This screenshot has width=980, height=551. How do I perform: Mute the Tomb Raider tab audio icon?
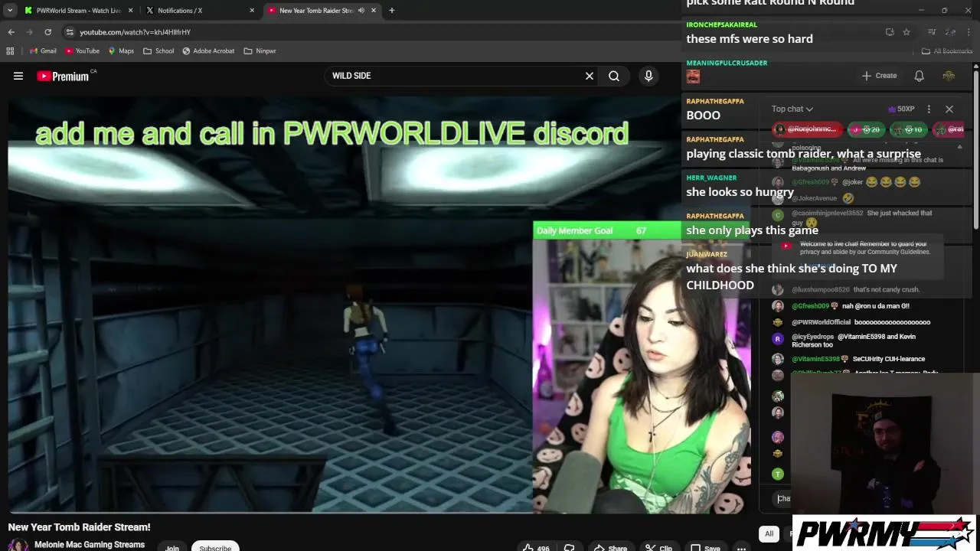click(361, 11)
